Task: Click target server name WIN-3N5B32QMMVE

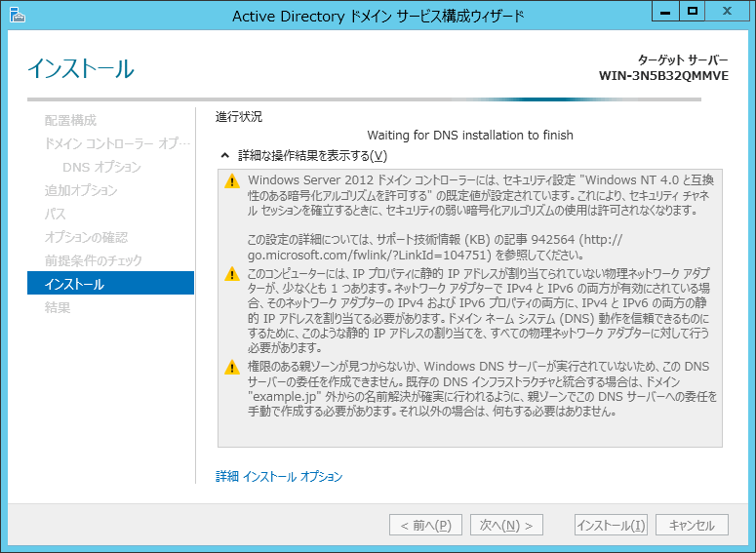Action: (x=663, y=76)
